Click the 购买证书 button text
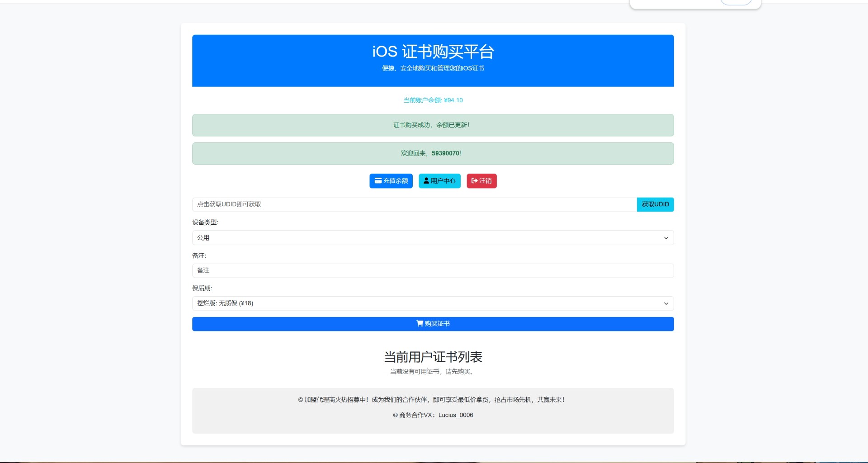The image size is (868, 463). (437, 324)
